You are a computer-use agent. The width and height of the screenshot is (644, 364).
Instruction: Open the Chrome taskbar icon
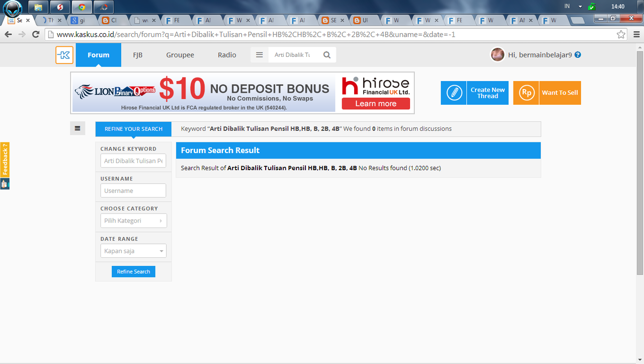coord(82,7)
